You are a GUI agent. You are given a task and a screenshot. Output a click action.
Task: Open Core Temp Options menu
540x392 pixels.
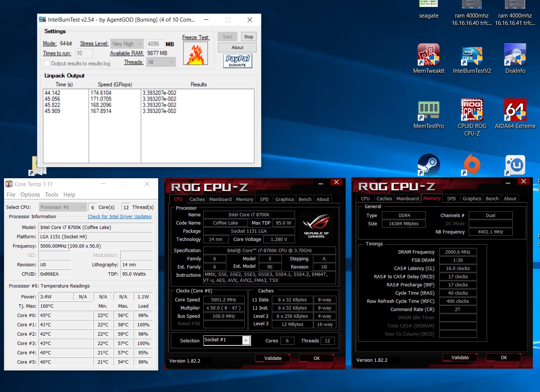tap(30, 195)
